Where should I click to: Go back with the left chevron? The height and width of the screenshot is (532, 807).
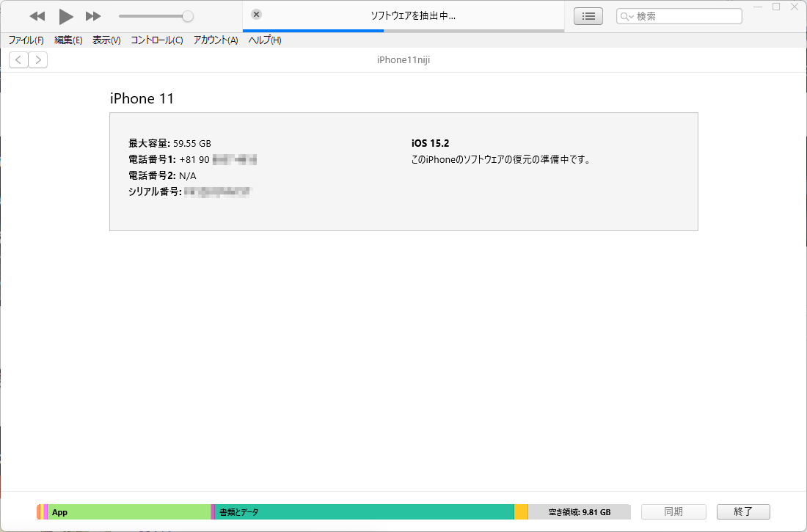(18, 59)
